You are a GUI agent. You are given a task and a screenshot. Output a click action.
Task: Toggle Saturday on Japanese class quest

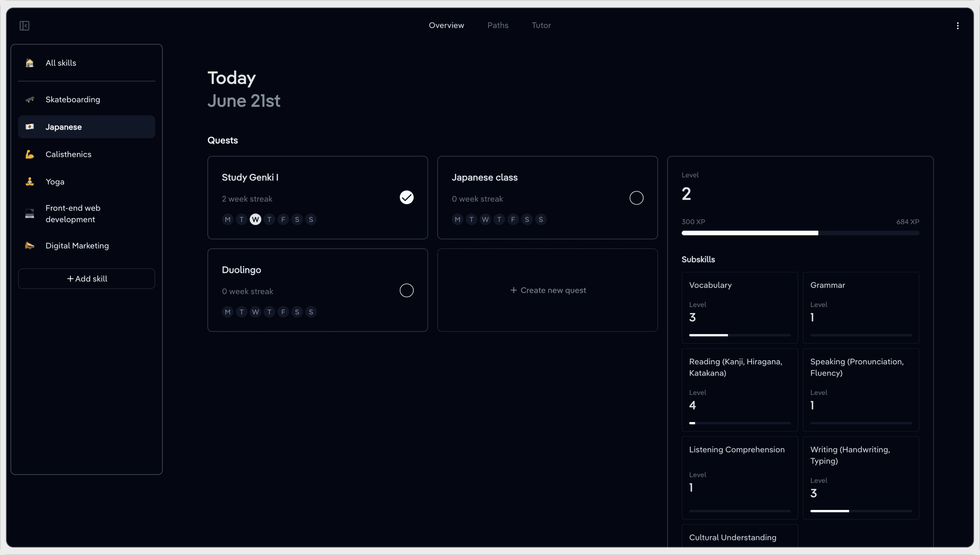tap(526, 219)
